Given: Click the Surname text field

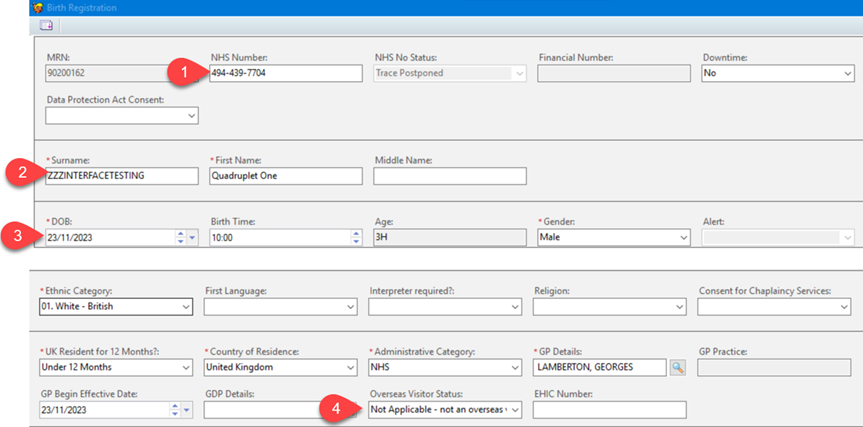Looking at the screenshot, I should click(122, 176).
